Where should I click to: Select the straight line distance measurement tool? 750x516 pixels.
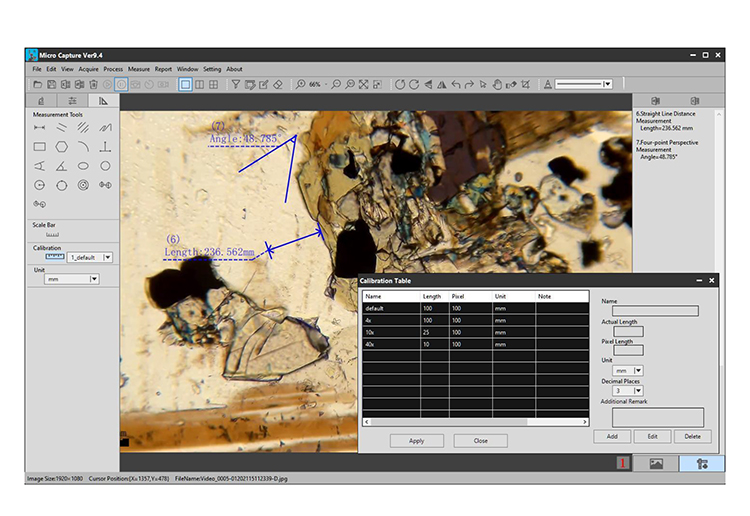40,128
